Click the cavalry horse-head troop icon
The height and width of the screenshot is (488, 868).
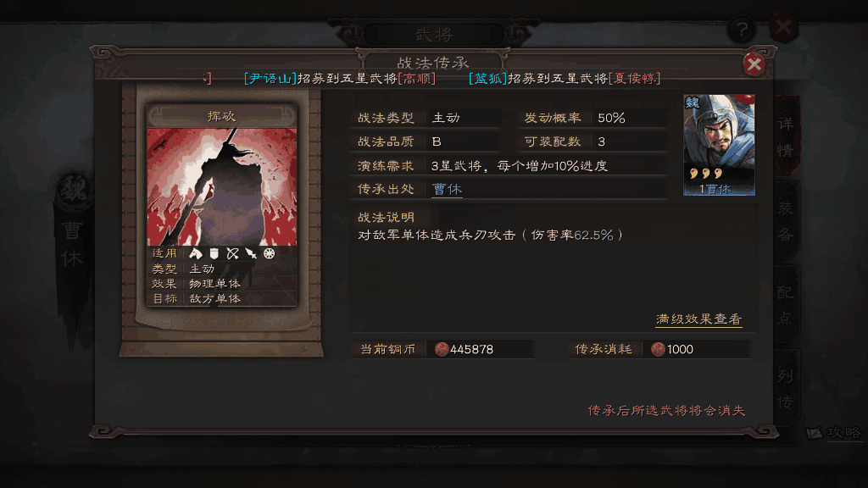tap(196, 253)
